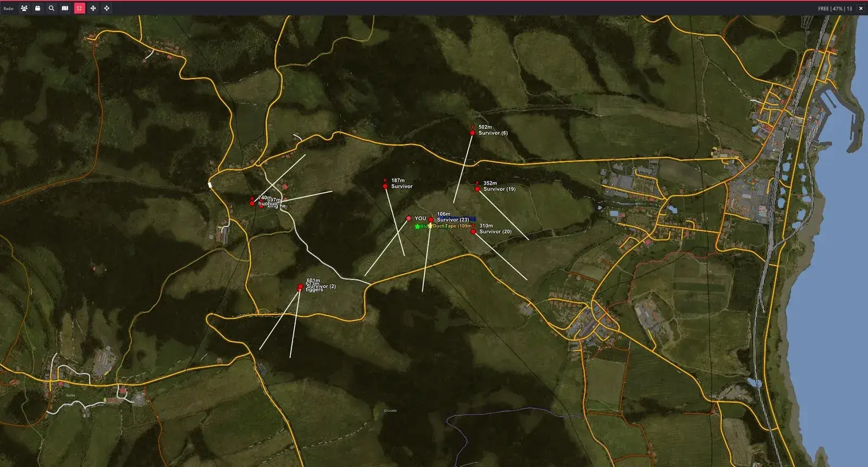This screenshot has height=467, width=868.
Task: Open the loot box icon
Action: [x=37, y=8]
